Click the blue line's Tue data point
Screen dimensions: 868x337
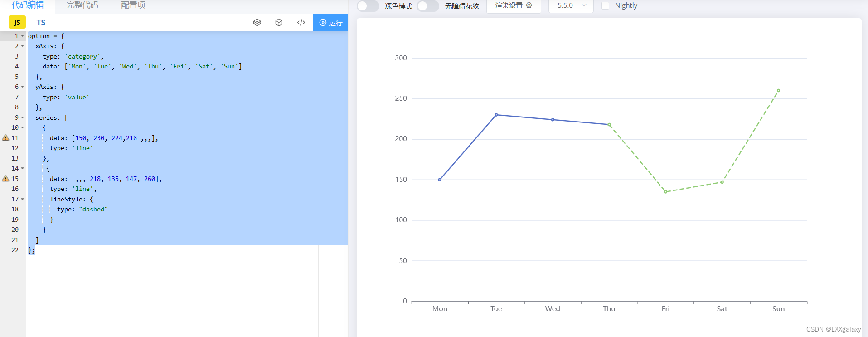click(x=496, y=115)
